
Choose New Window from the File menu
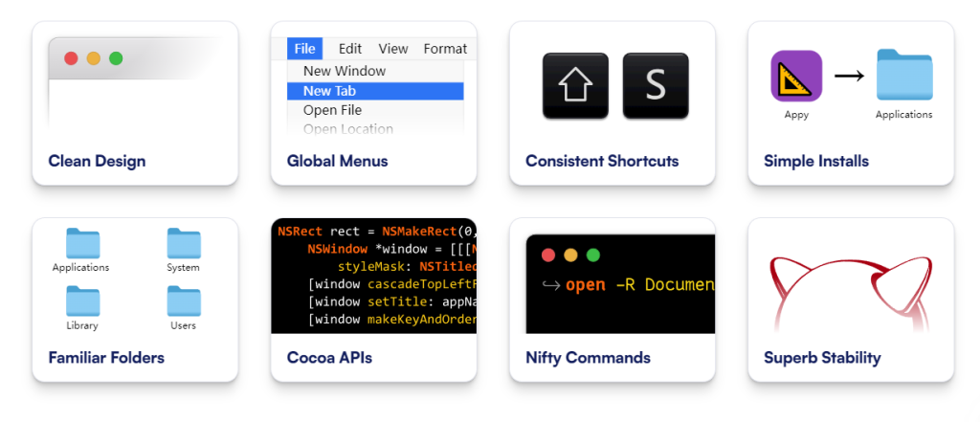click(345, 71)
